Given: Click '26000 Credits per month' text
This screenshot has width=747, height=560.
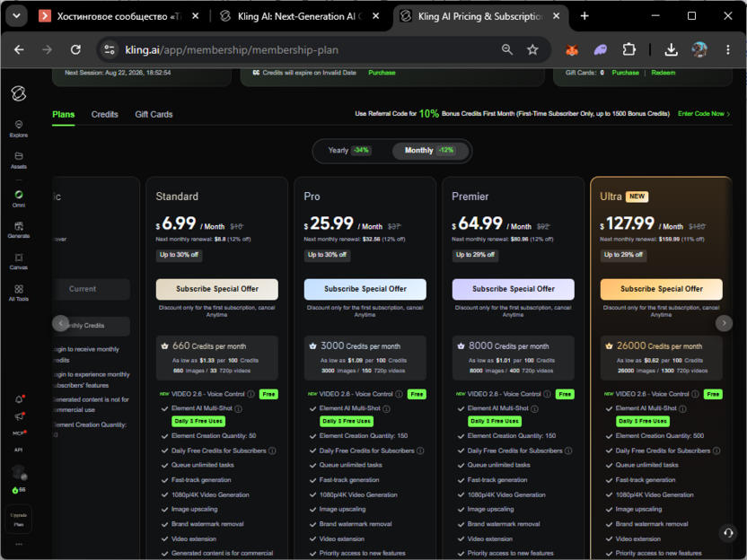Looking at the screenshot, I should [659, 346].
